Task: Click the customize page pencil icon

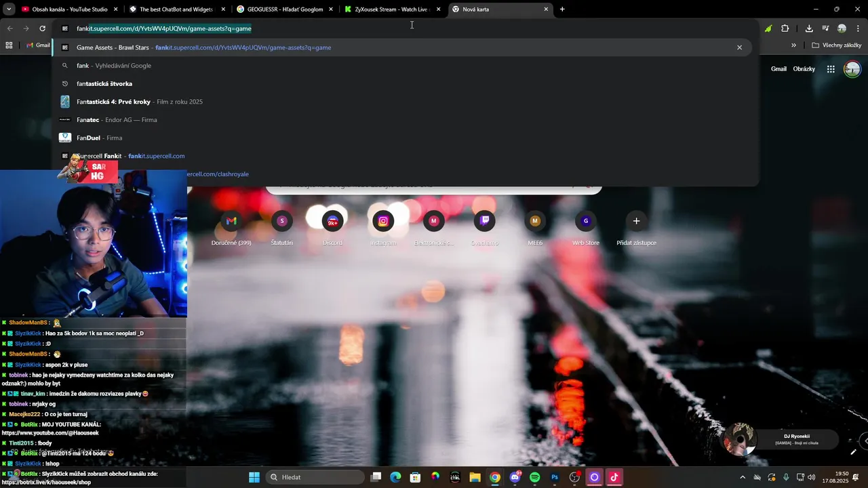Action: click(853, 452)
